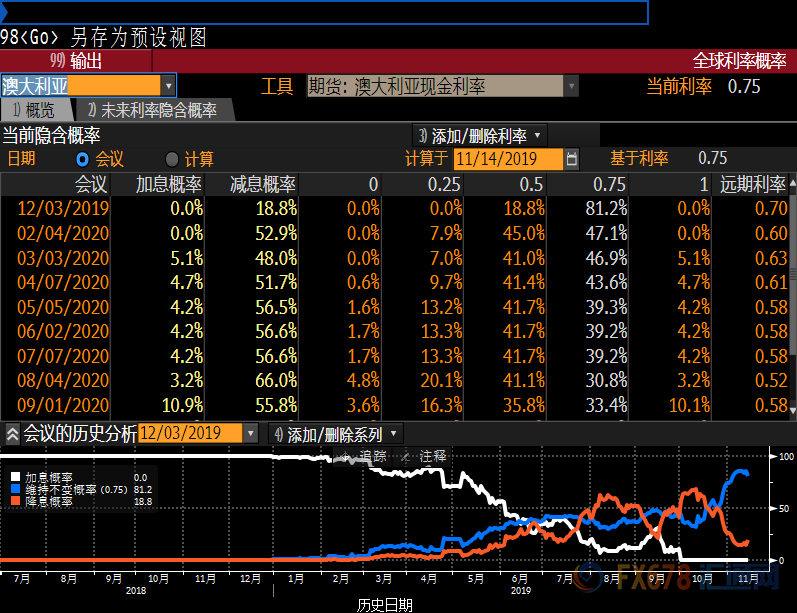Viewport: 797px width, 613px height.
Task: Click the 基于利率 0.75 value
Action: 713,158
